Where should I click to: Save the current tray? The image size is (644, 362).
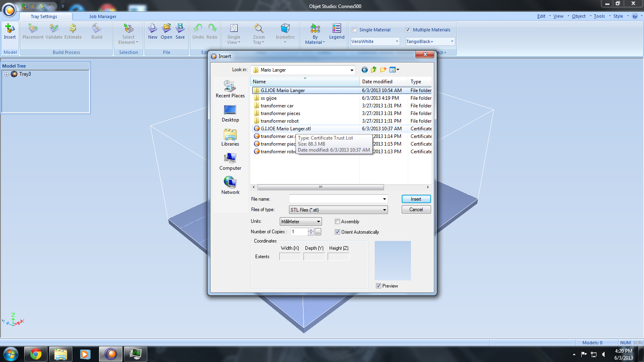point(180,31)
